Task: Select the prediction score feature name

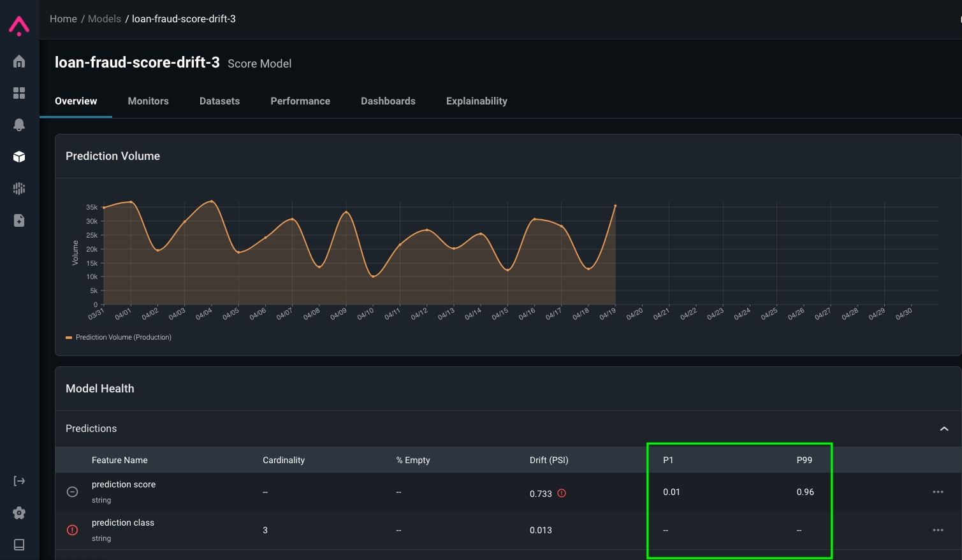Action: pyautogui.click(x=124, y=484)
